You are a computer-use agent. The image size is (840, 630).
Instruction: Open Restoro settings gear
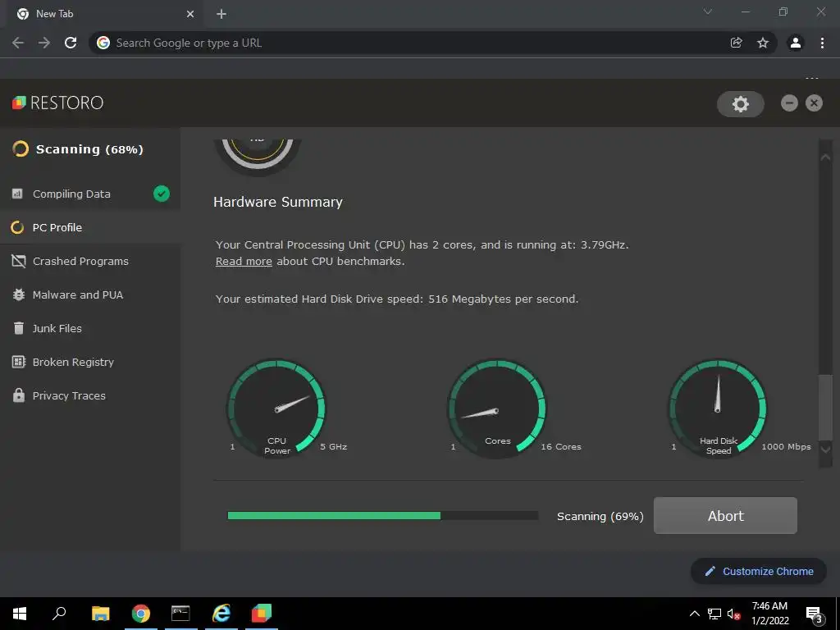[741, 103]
